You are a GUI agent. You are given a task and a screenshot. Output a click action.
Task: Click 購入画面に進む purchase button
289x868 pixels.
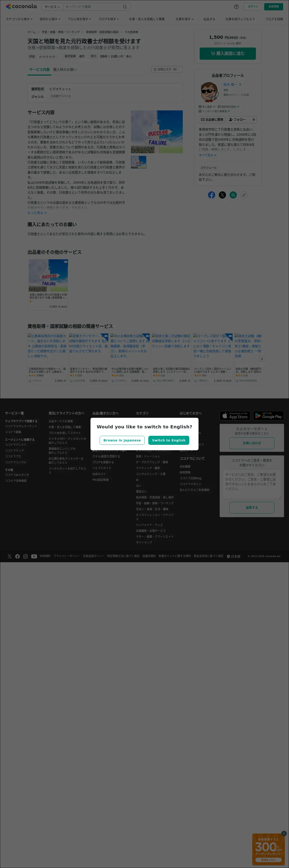click(228, 54)
